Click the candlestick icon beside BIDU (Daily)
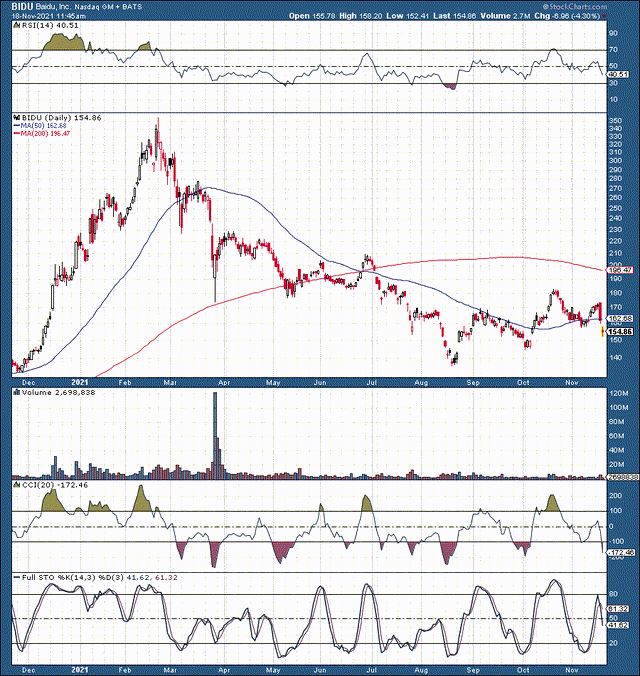This screenshot has height=676, width=640. 17,118
